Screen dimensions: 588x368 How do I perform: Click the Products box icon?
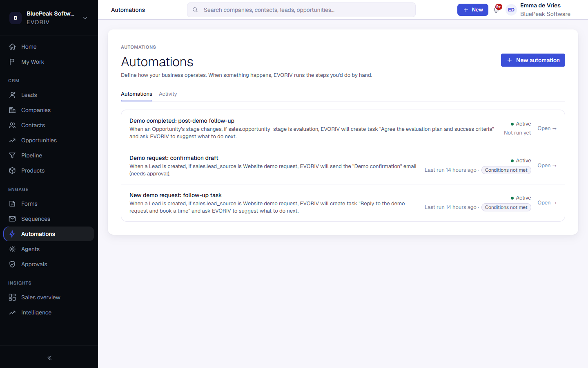(x=12, y=171)
